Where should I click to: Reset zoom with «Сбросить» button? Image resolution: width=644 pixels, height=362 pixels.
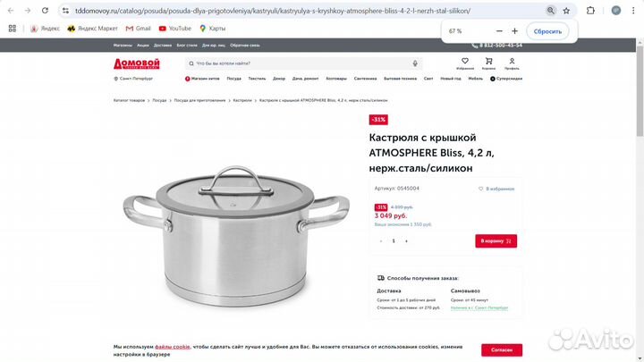point(547,31)
